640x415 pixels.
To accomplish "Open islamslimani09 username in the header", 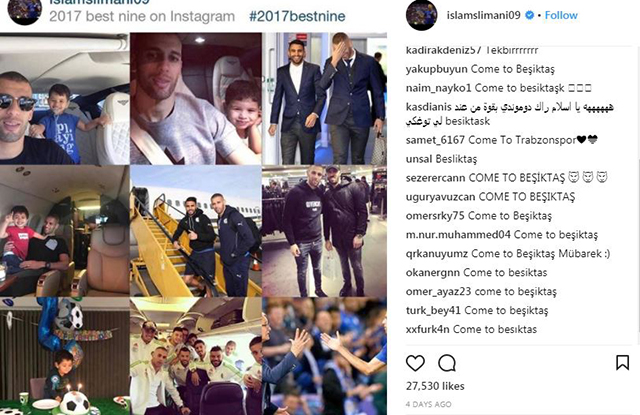I will [x=483, y=16].
